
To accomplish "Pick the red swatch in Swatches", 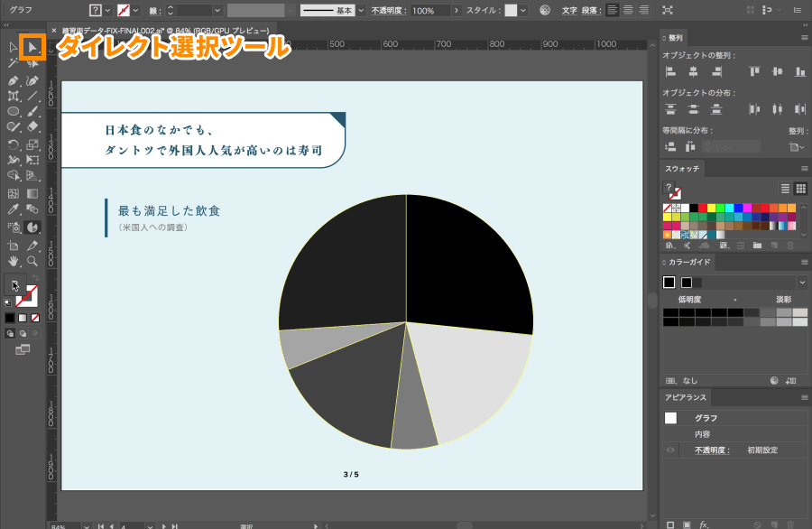I will (703, 208).
